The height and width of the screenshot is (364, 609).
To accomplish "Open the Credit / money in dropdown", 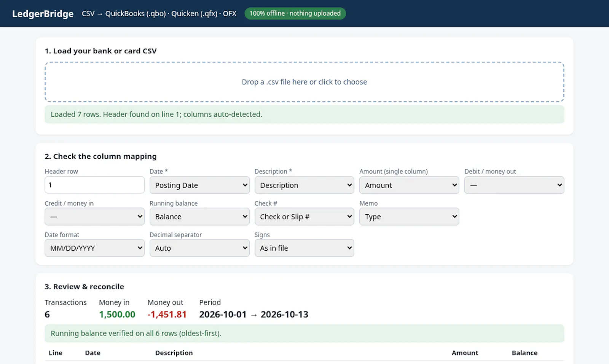I will pyautogui.click(x=94, y=216).
